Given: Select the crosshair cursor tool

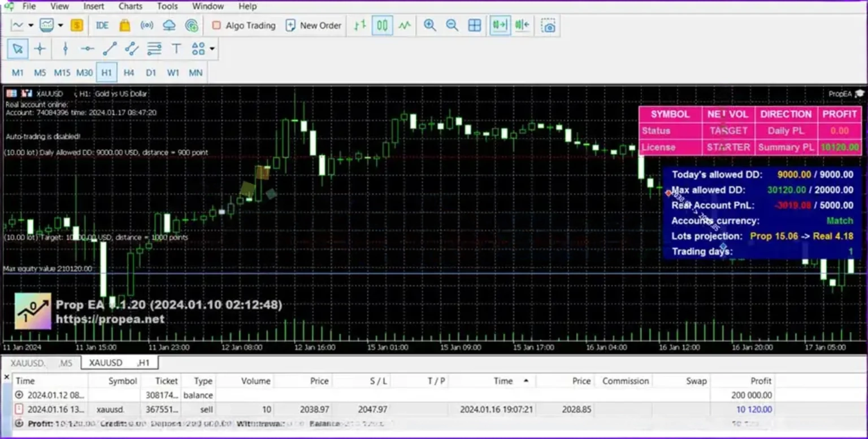Looking at the screenshot, I should coord(40,49).
